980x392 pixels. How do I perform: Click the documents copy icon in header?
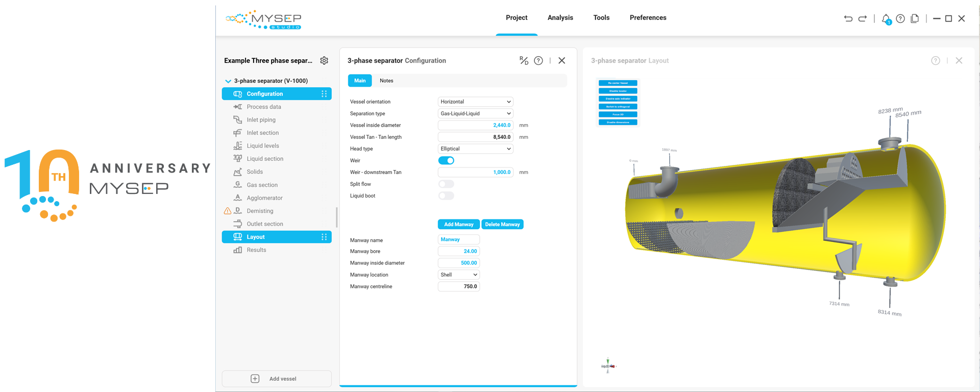(x=915, y=19)
